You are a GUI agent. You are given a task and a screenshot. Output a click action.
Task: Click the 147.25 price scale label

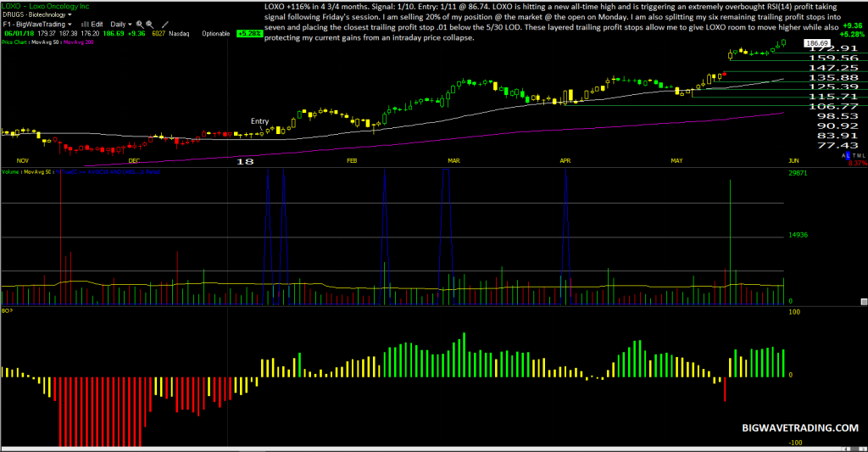point(834,68)
